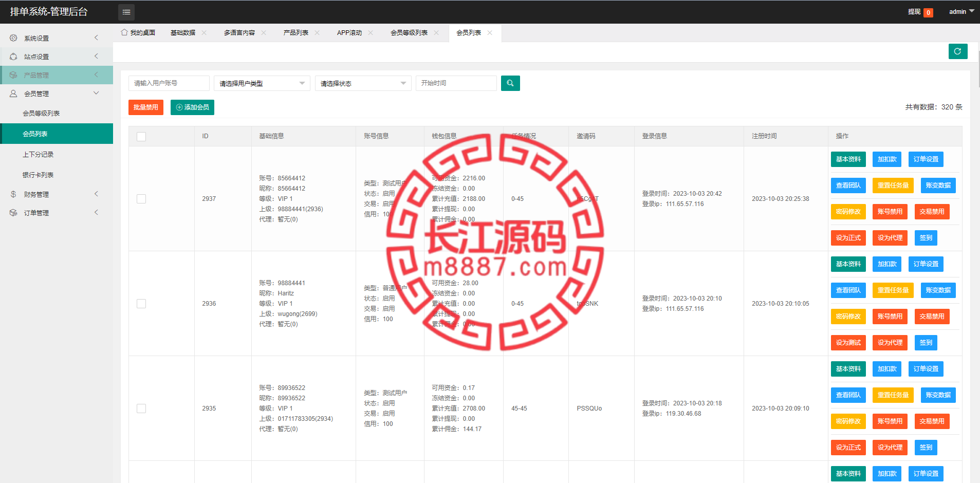
Task: Click 设为测试 for member 2936
Action: [x=848, y=343]
